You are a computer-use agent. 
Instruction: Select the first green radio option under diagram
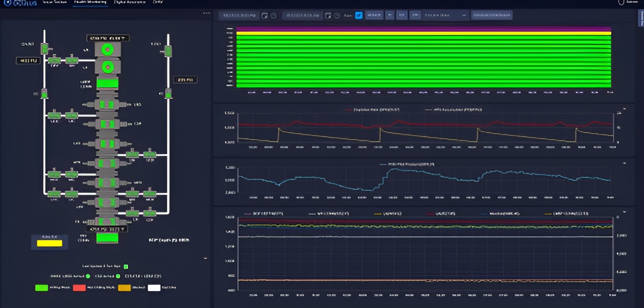click(87, 276)
